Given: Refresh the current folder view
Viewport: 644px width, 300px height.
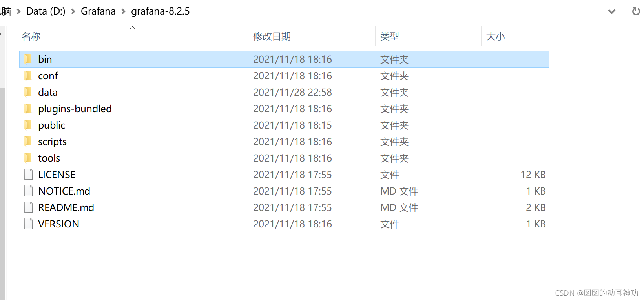Looking at the screenshot, I should (636, 11).
